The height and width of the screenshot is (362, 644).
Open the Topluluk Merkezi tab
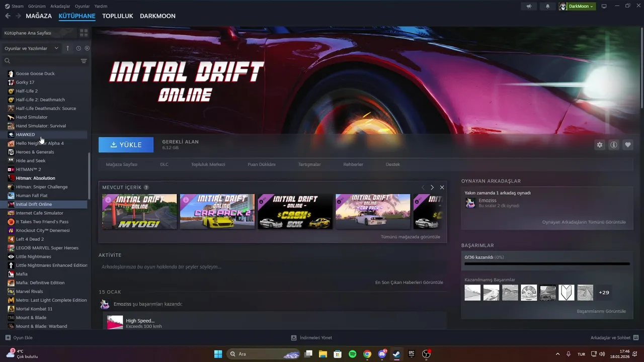click(208, 164)
